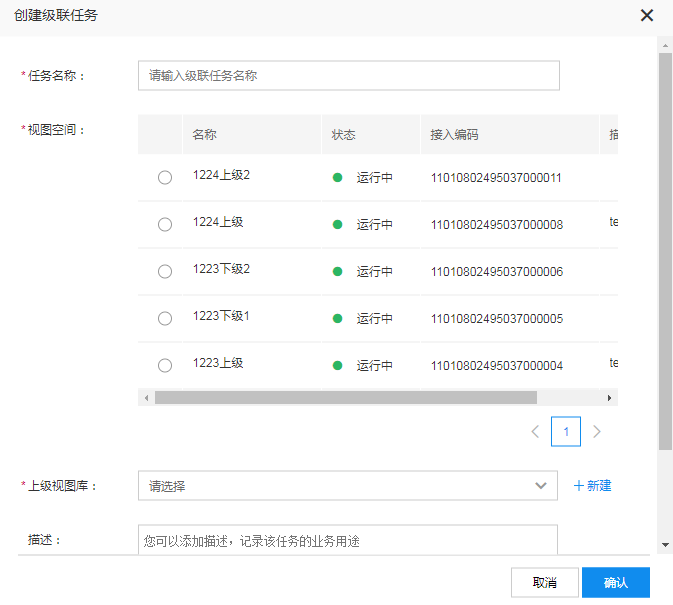Go to next page arrow
The image size is (673, 605).
click(597, 432)
